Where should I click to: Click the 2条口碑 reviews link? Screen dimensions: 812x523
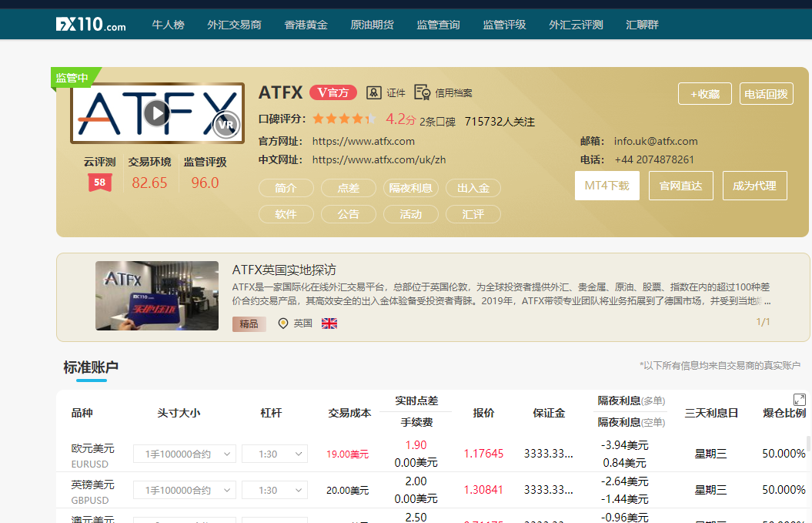click(x=438, y=122)
